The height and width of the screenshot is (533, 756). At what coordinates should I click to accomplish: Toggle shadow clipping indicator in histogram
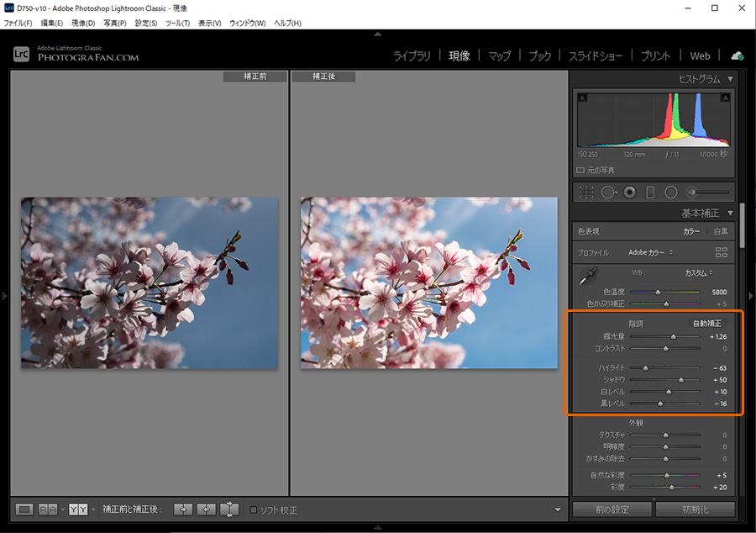click(x=582, y=98)
